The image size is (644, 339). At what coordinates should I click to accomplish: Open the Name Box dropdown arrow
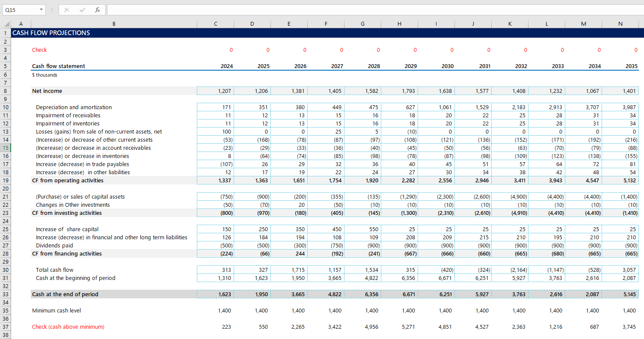(41, 10)
